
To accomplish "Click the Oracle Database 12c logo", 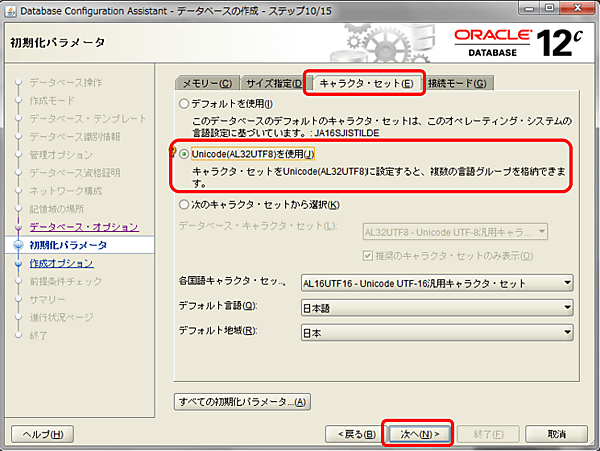I will point(518,42).
